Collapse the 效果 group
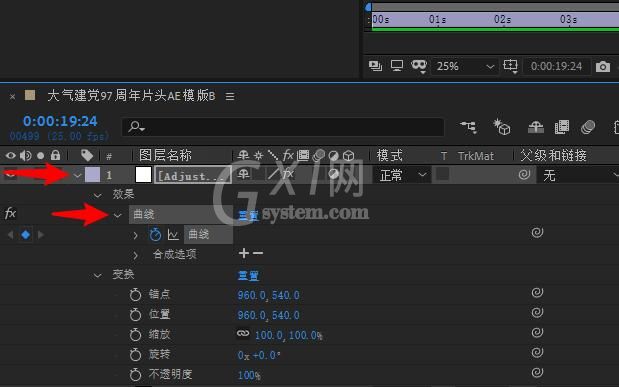Screen dimensions: 619x387 click(97, 195)
